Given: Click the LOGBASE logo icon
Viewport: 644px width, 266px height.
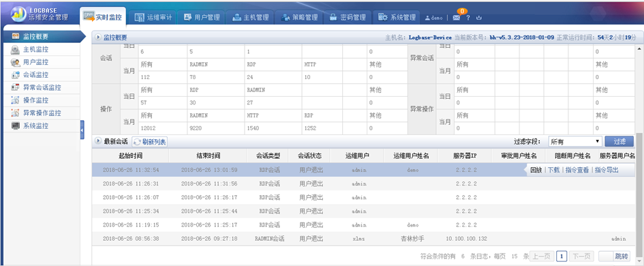Looking at the screenshot, I should pyautogui.click(x=18, y=14).
